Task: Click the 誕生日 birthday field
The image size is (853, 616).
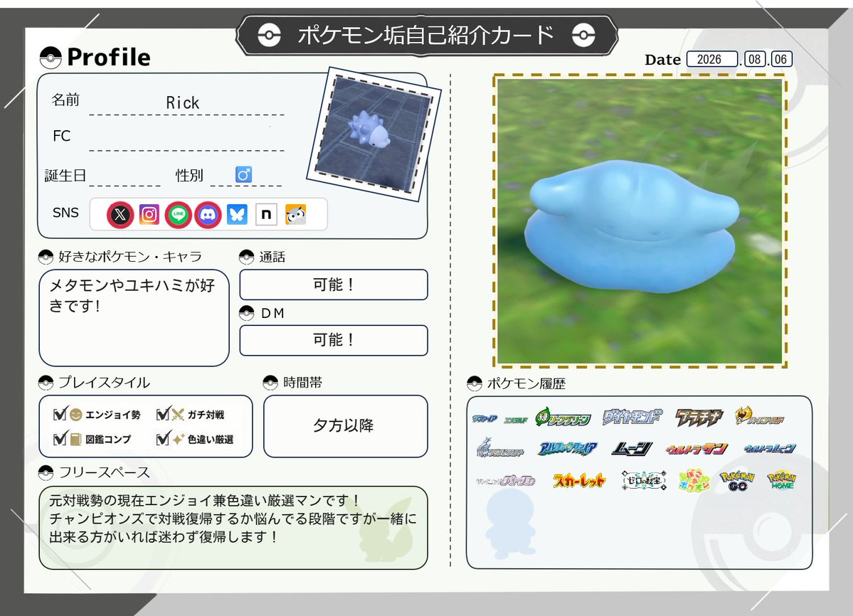Action: click(124, 176)
